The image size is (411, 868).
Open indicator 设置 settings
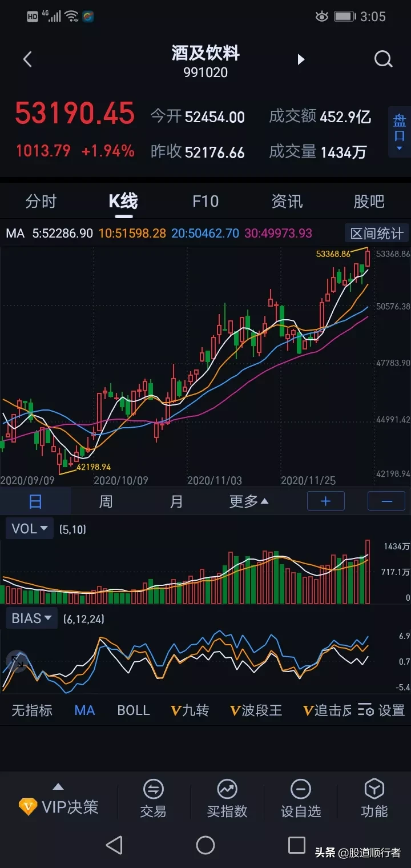382,710
